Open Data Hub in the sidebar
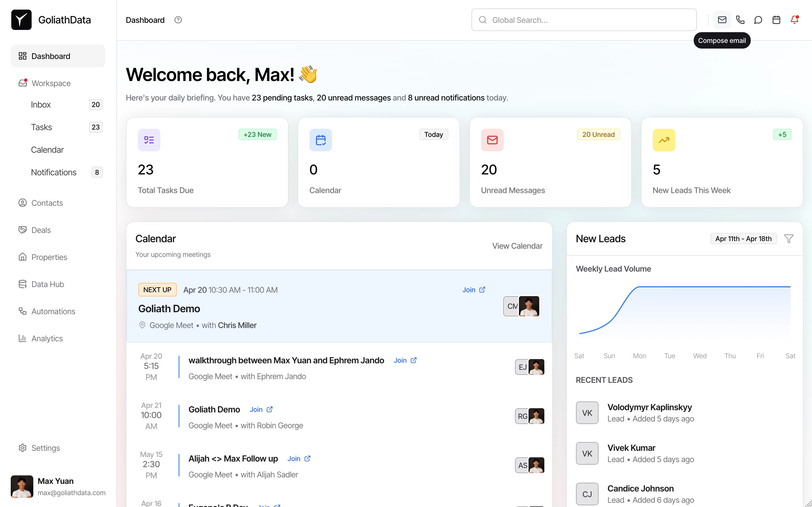 click(47, 284)
